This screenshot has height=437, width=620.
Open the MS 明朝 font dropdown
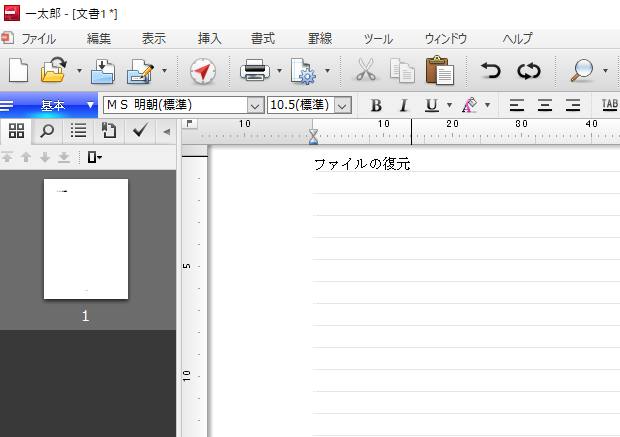click(x=254, y=105)
